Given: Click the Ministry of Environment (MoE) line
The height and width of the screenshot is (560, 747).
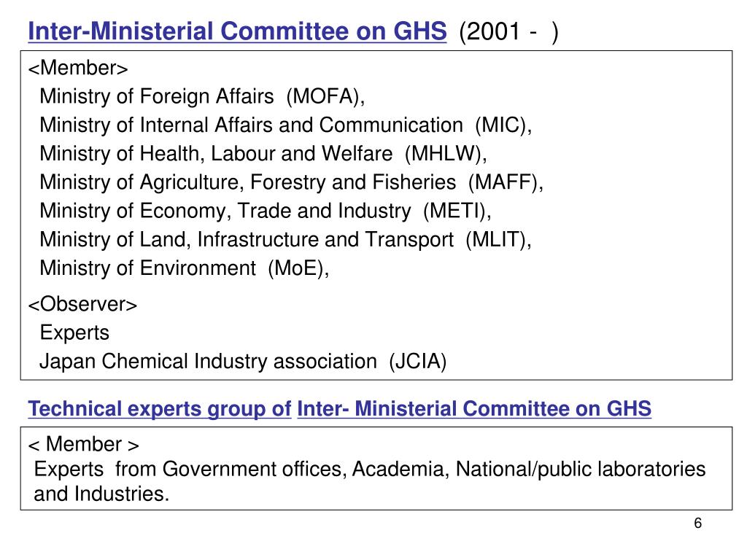Looking at the screenshot, I should pos(185,268).
